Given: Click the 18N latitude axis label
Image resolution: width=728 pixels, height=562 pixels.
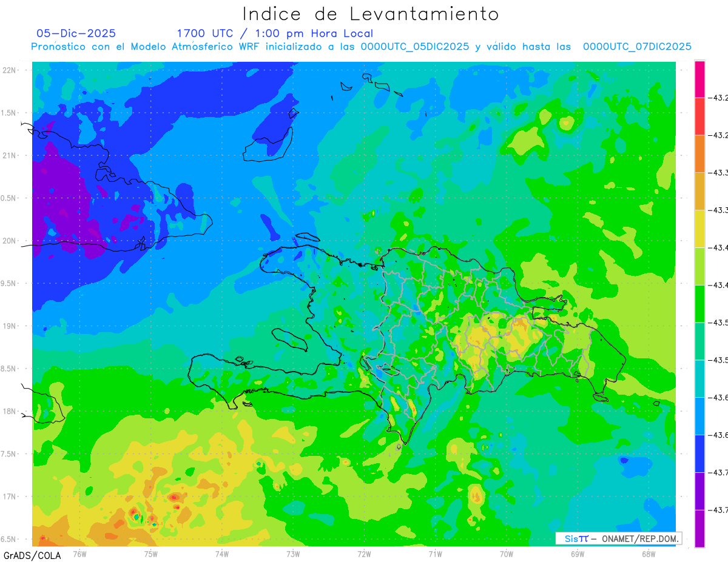Looking at the screenshot, I should [9, 411].
